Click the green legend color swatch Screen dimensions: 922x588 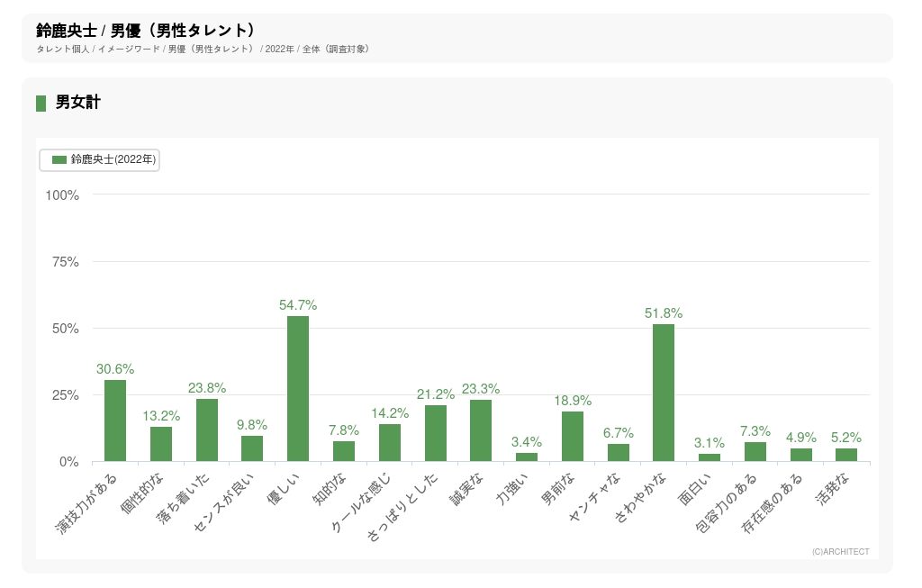59,159
